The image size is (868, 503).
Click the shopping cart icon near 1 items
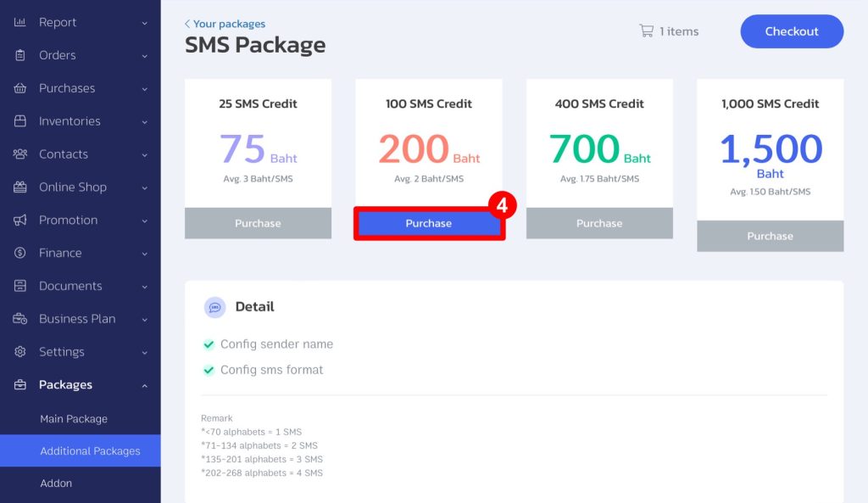coord(646,31)
